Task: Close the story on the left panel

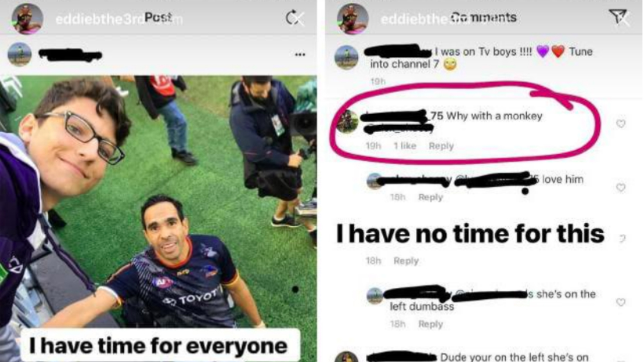Action: tap(297, 19)
